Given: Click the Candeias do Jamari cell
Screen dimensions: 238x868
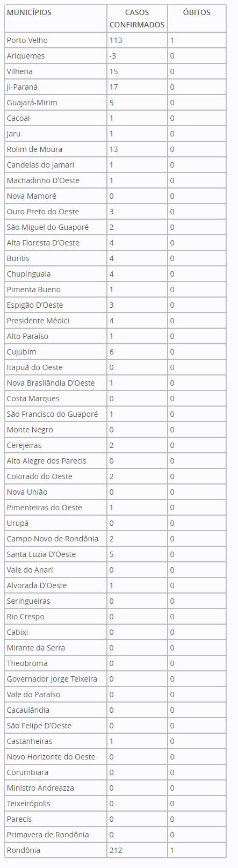Looking at the screenshot, I should coord(56,165).
